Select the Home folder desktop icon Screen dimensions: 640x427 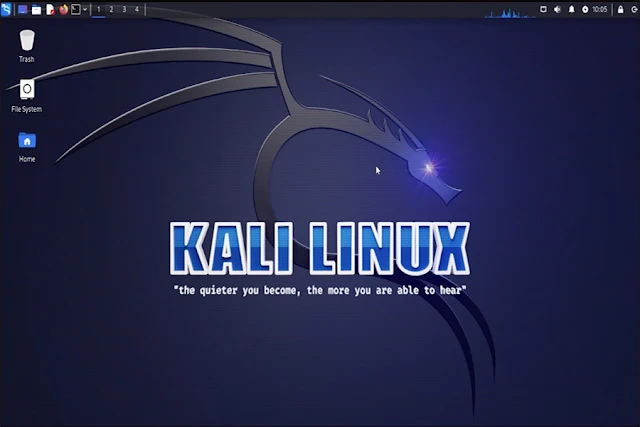pyautogui.click(x=27, y=147)
